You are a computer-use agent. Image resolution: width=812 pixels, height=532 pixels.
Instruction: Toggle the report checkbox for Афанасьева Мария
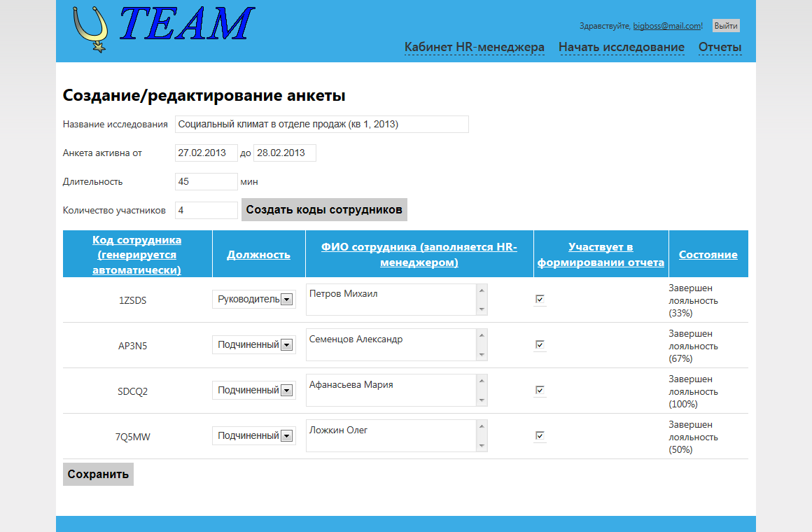pyautogui.click(x=540, y=390)
